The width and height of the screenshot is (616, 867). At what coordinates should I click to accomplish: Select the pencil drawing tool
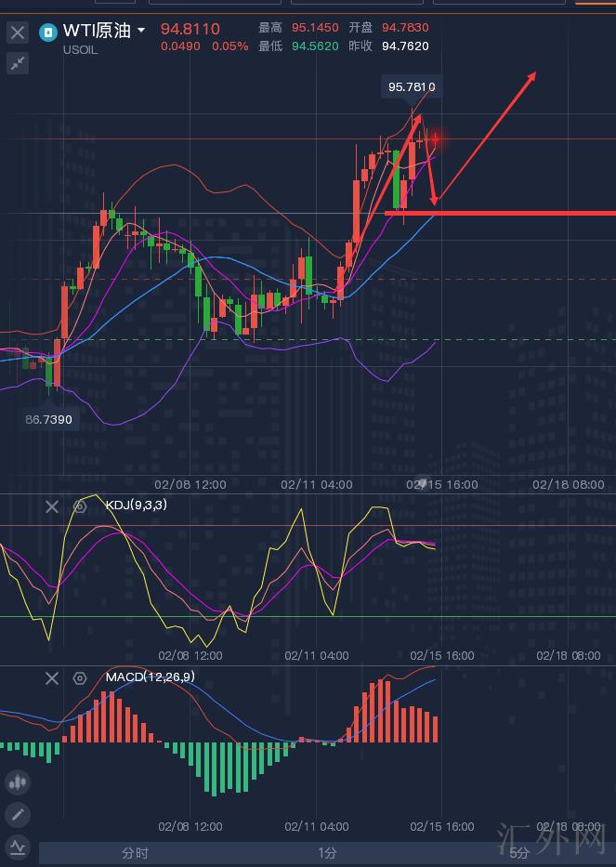pos(18,814)
